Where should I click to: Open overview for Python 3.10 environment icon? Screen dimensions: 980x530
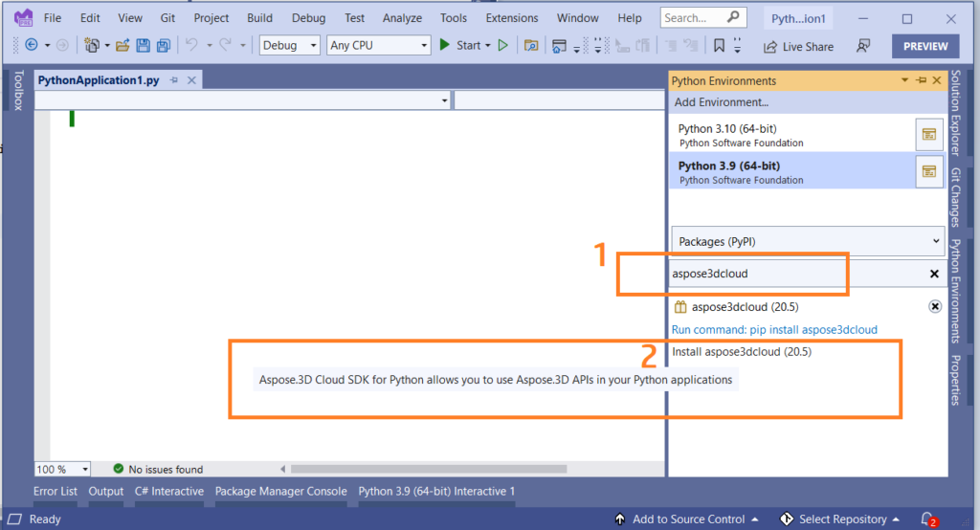coord(929,134)
